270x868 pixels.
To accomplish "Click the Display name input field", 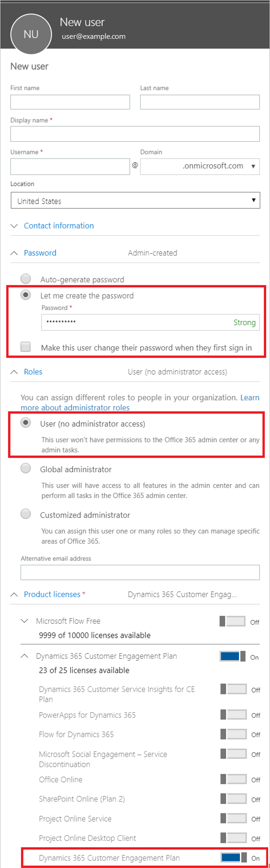I will (135, 134).
